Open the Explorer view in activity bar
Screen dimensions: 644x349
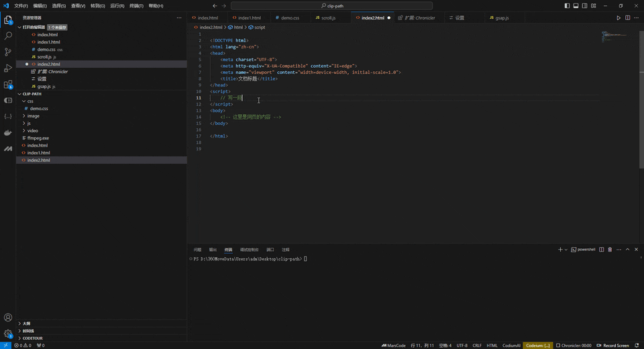click(x=8, y=19)
